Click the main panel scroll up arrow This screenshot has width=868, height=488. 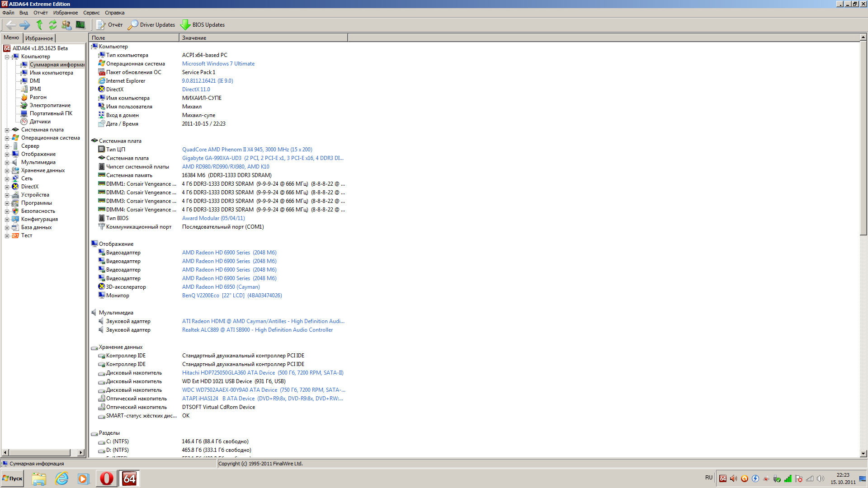863,37
